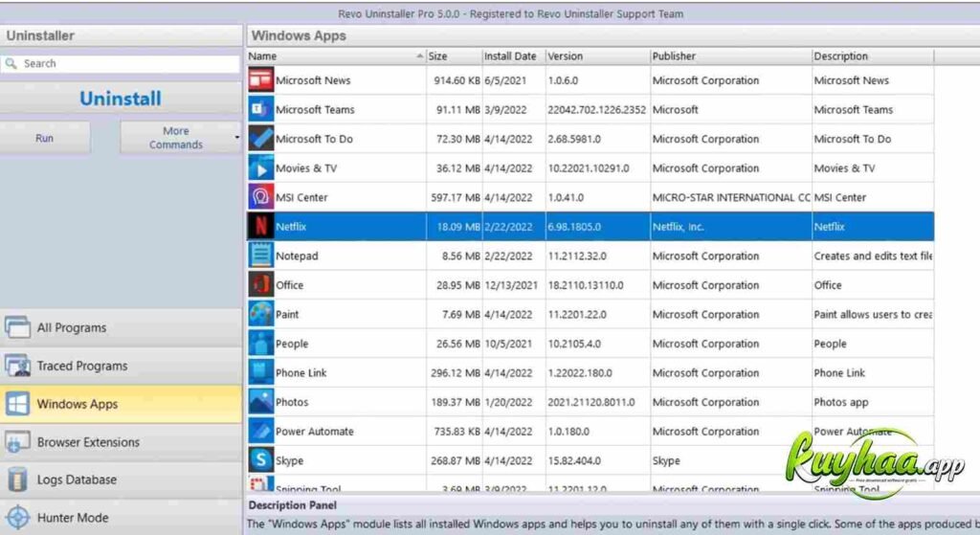This screenshot has height=535, width=980.
Task: Click the Run button
Action: pyautogui.click(x=44, y=138)
